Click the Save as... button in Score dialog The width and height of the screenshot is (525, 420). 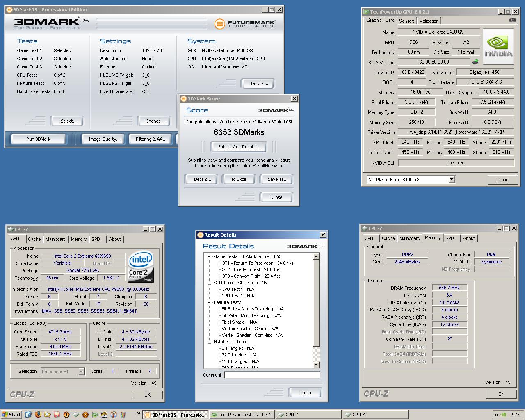[277, 179]
